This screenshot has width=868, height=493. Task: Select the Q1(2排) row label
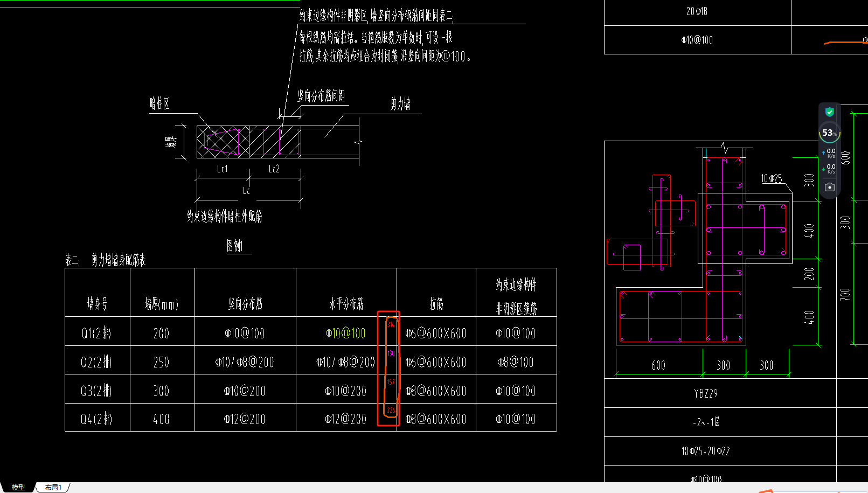point(96,333)
